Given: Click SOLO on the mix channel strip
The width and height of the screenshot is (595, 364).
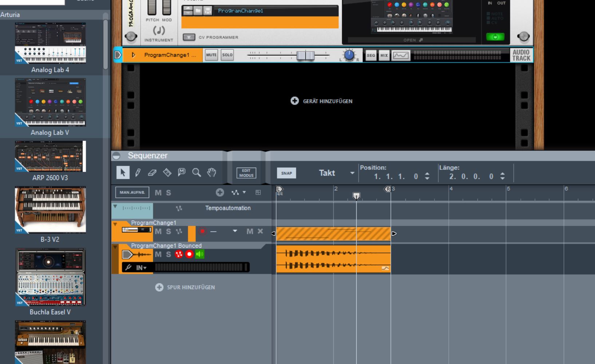Looking at the screenshot, I should coord(227,55).
